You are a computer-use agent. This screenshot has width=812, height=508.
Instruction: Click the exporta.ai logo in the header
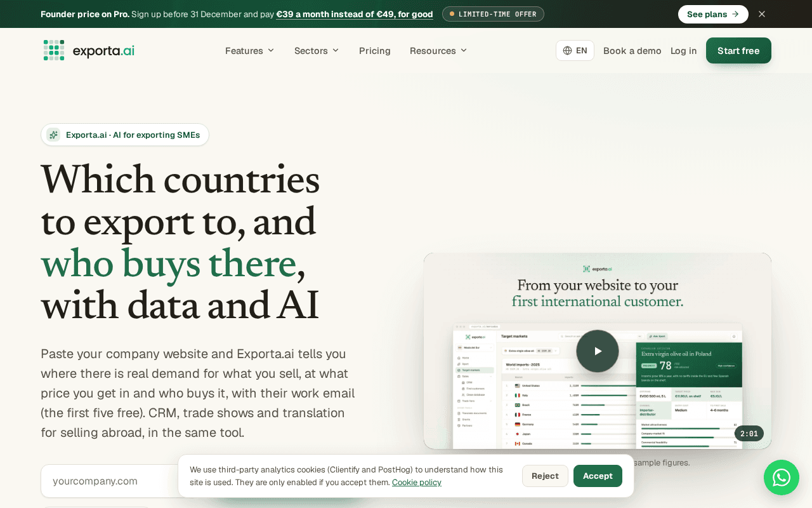pos(89,50)
